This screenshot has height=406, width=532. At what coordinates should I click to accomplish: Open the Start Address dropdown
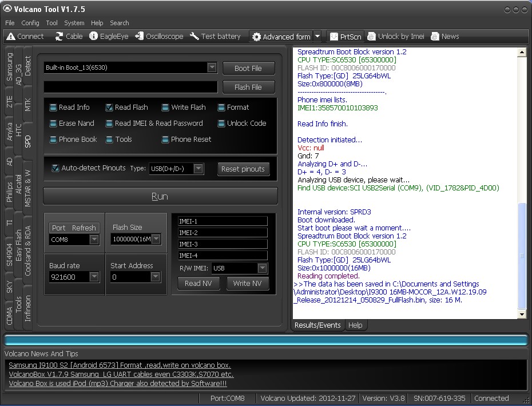click(x=155, y=277)
